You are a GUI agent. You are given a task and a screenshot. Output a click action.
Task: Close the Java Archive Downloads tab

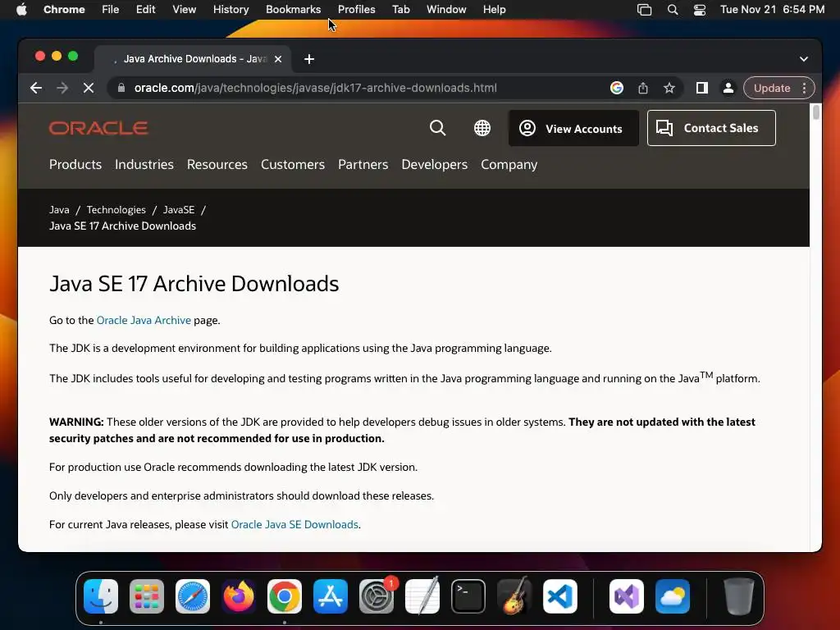278,59
